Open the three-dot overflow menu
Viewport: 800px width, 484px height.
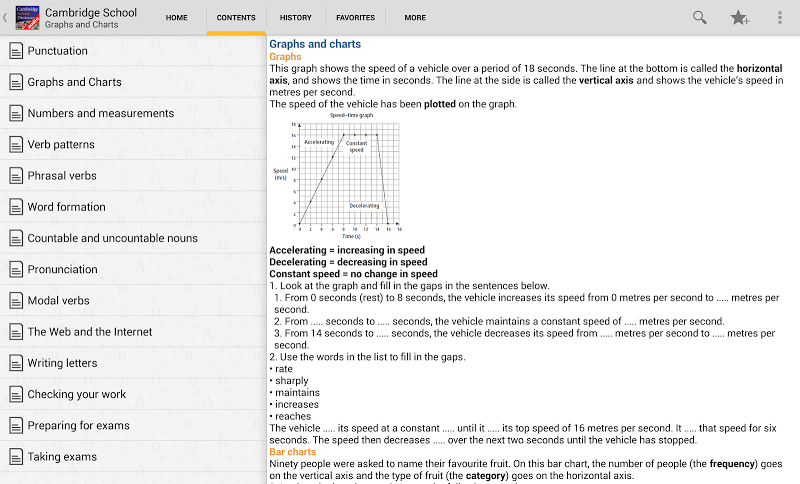[x=780, y=17]
